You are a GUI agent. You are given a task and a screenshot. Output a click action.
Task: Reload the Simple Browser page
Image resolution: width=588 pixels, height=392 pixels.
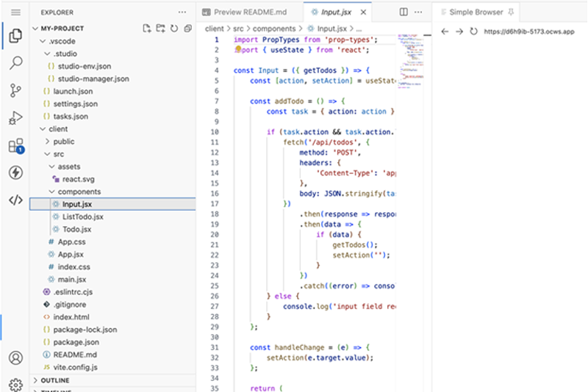474,32
